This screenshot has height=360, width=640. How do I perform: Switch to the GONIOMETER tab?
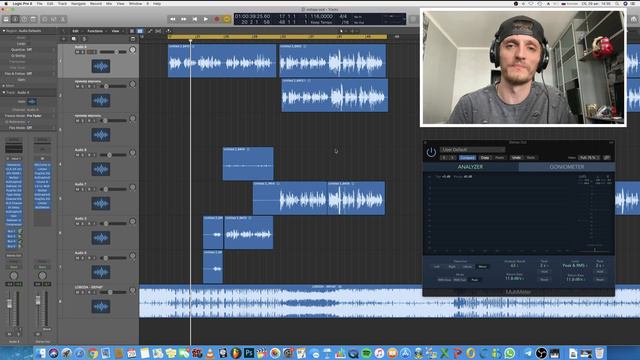[x=567, y=167]
